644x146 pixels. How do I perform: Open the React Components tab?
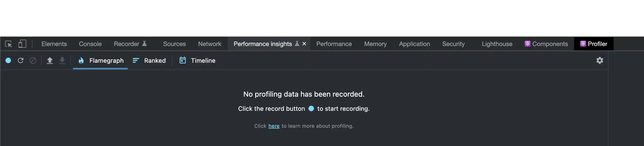pos(546,44)
